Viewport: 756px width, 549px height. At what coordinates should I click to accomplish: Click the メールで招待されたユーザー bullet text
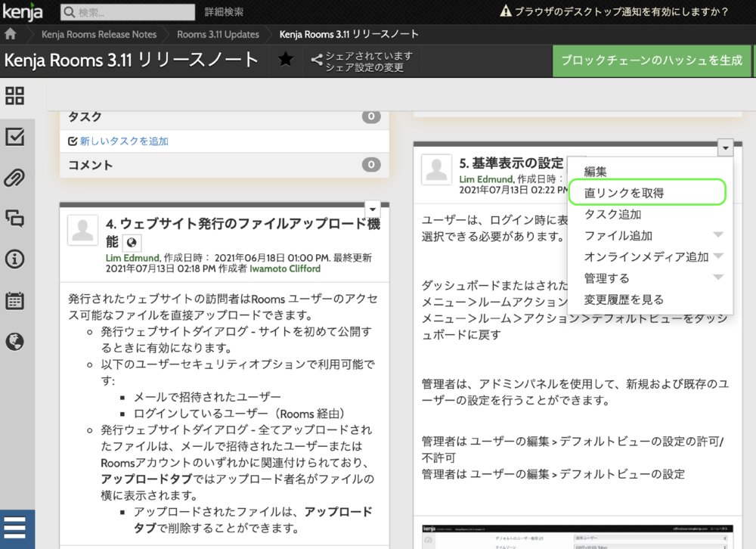tap(207, 397)
